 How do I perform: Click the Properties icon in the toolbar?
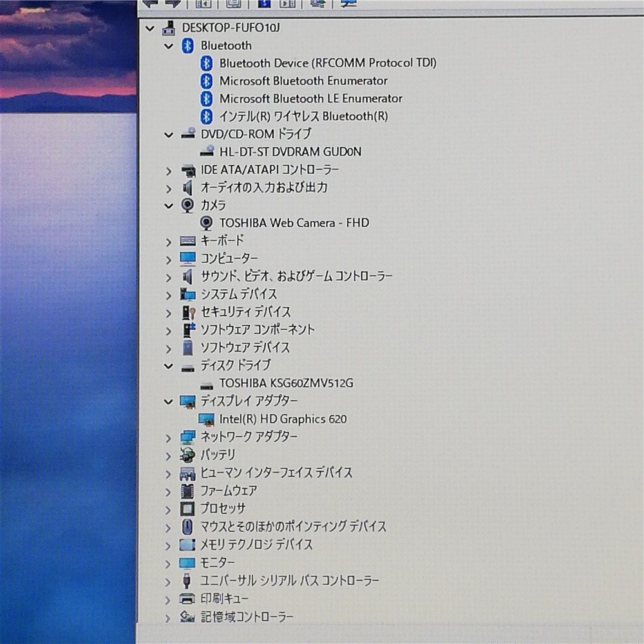[x=233, y=4]
